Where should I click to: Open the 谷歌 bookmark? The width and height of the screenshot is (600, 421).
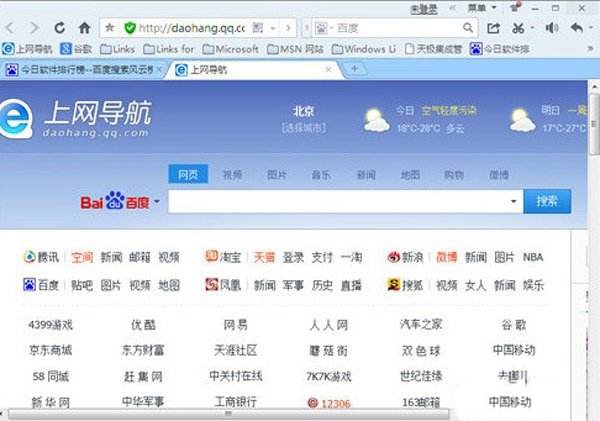[x=76, y=49]
